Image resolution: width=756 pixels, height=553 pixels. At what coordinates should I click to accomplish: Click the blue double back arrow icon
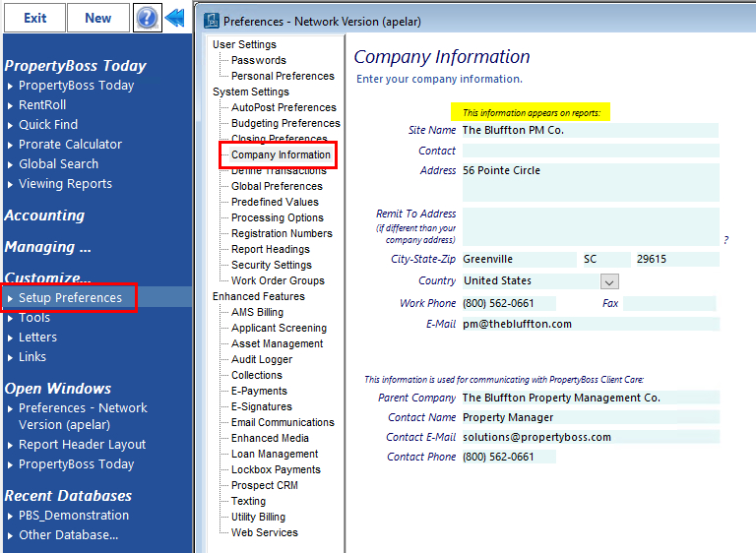click(174, 18)
